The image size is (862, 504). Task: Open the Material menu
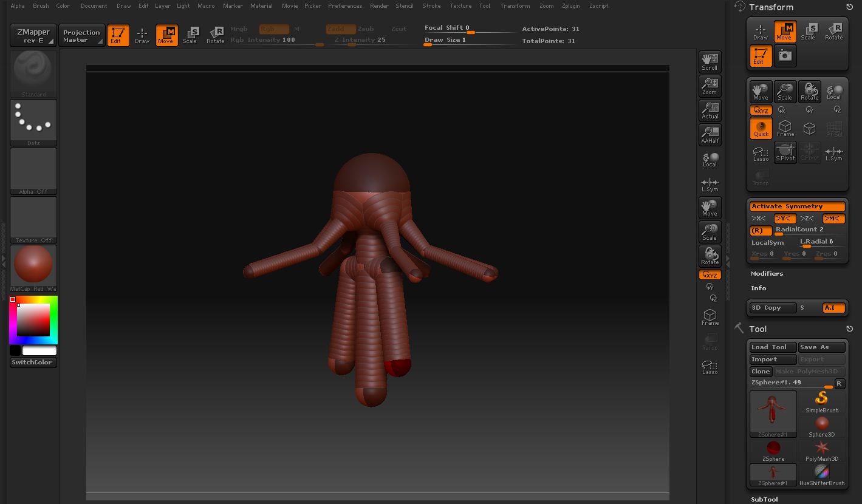261,6
